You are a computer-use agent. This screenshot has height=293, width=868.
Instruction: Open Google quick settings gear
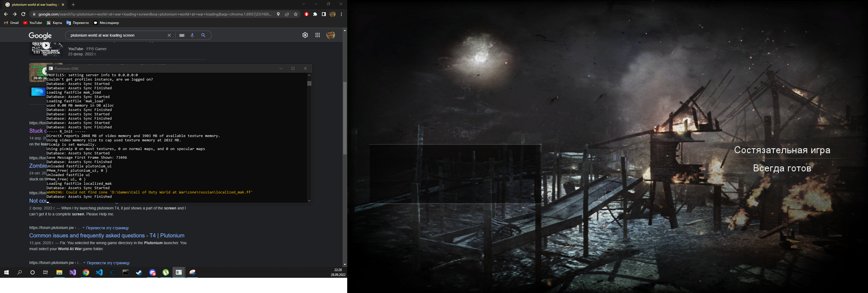pyautogui.click(x=305, y=35)
